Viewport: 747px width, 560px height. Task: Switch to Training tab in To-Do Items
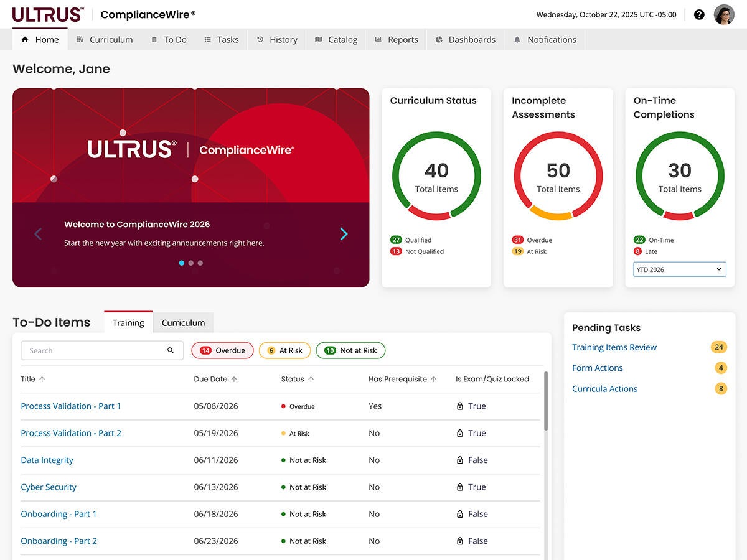[x=128, y=322]
